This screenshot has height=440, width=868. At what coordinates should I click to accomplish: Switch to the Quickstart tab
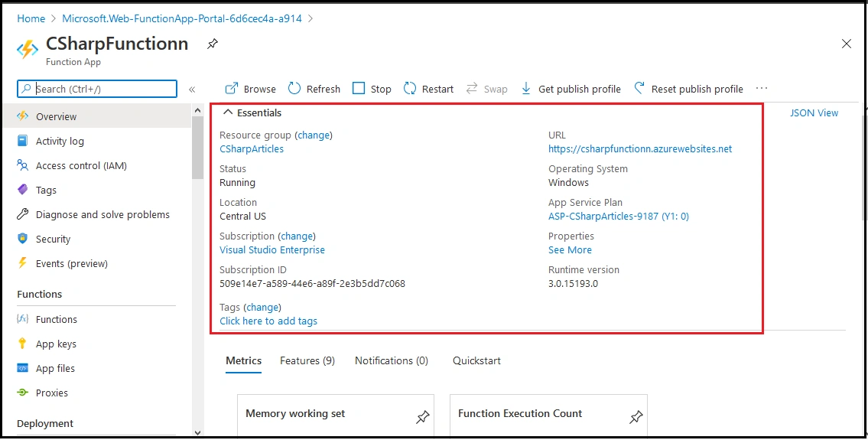point(476,360)
